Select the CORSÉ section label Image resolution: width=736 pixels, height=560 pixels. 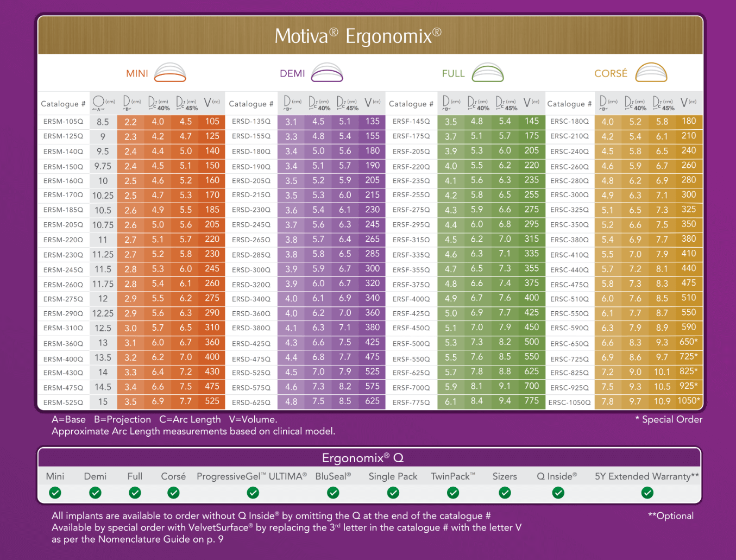point(611,73)
